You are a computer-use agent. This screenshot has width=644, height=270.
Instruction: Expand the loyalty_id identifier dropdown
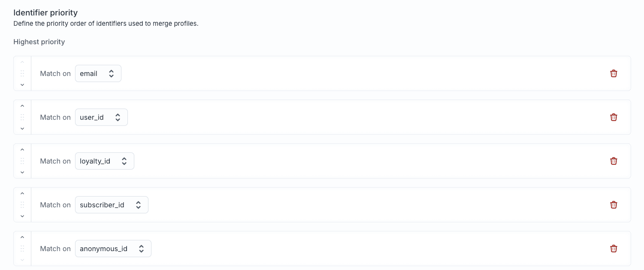click(104, 161)
